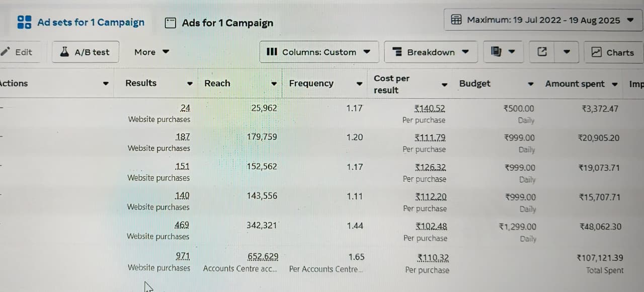This screenshot has width=644, height=292.
Task: Click the 469 website purchases result
Action: coord(182,226)
